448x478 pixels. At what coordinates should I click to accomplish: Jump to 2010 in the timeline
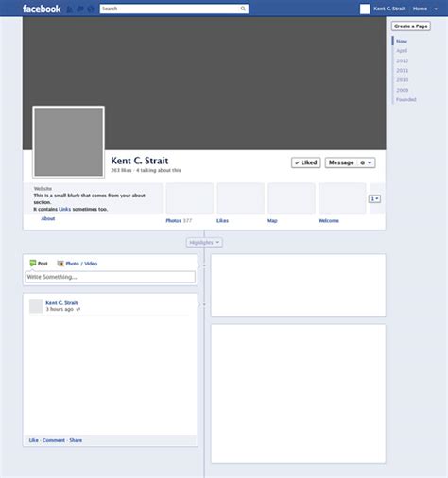click(x=403, y=80)
